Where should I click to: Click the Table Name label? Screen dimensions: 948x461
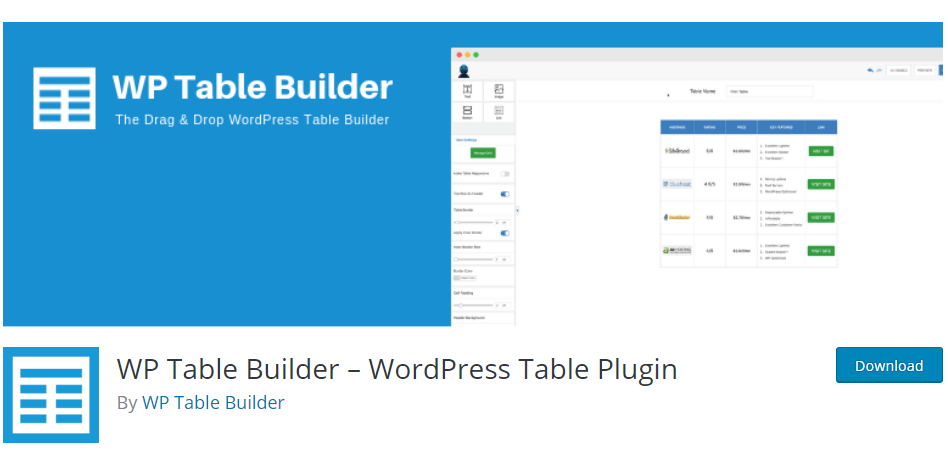(703, 91)
